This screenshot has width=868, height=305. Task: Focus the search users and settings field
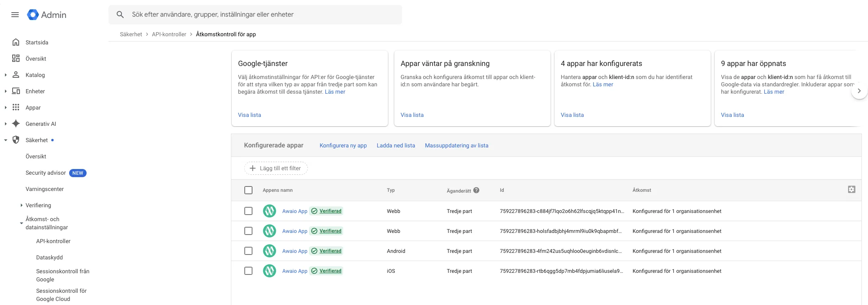click(x=255, y=15)
